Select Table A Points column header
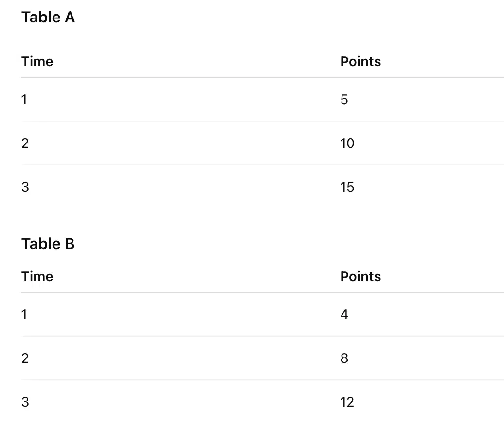Image resolution: width=504 pixels, height=430 pixels. coord(360,61)
